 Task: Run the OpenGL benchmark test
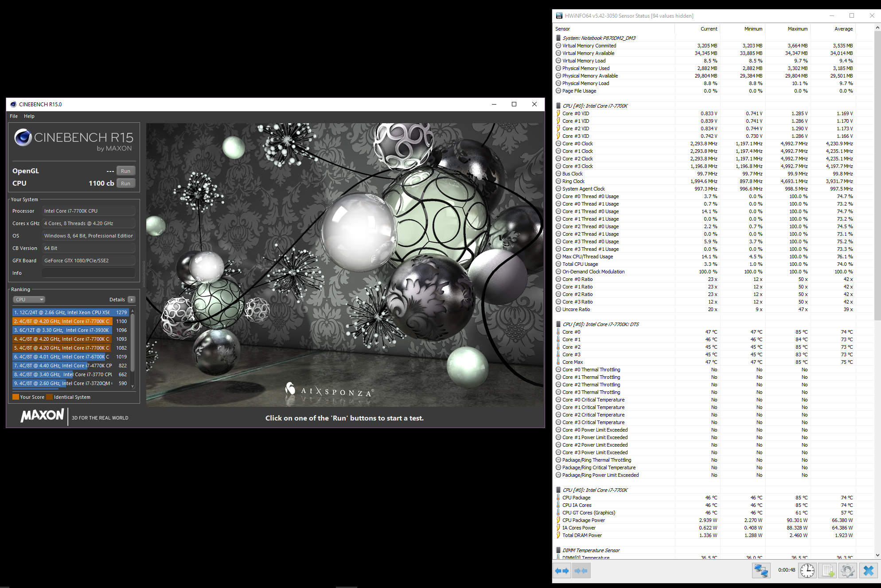point(126,171)
